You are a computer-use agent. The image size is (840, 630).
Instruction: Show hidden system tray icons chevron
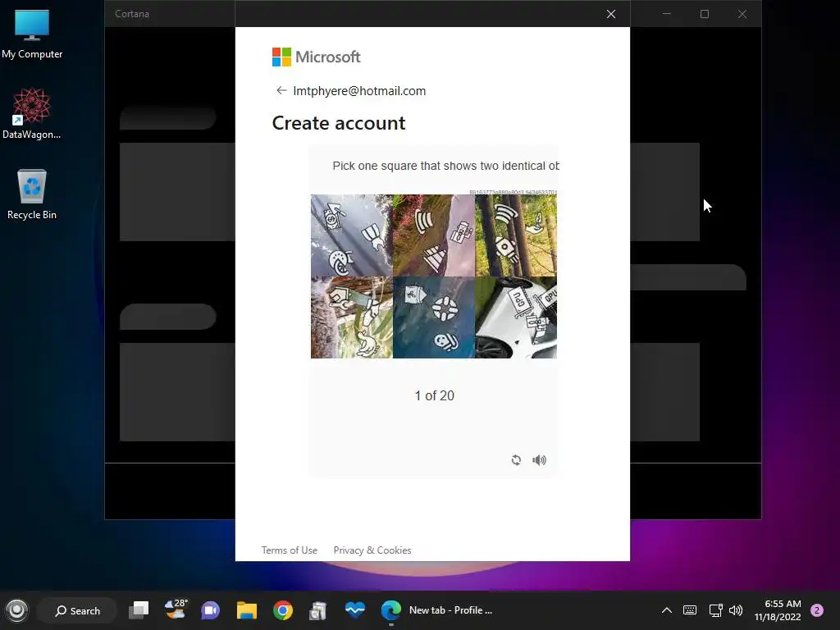(666, 610)
